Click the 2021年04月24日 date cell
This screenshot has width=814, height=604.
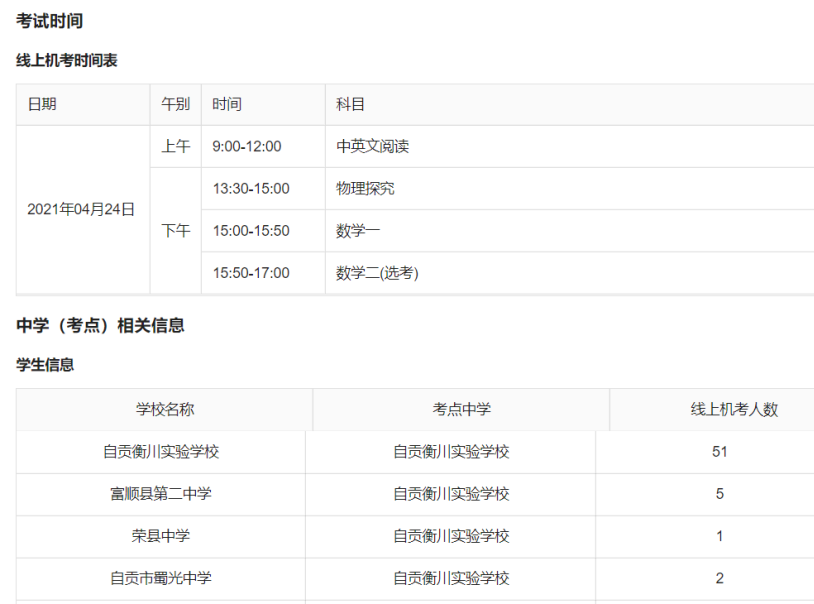pos(81,209)
